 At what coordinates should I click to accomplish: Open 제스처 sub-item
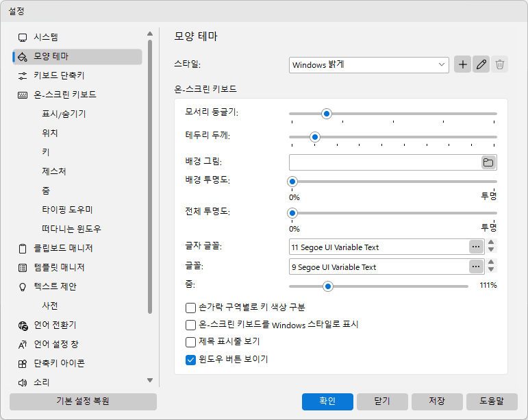54,172
